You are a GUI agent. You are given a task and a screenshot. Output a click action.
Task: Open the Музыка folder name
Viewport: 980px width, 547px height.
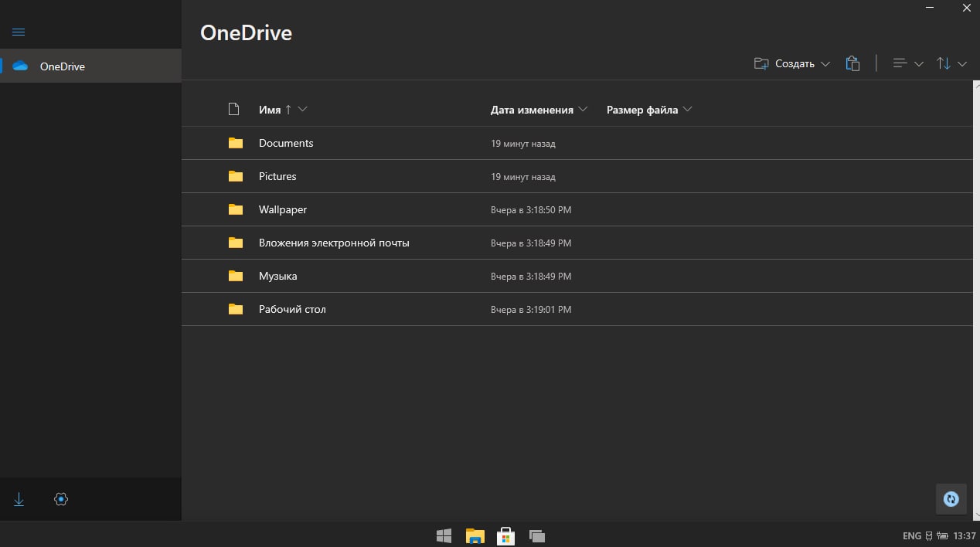coord(278,276)
